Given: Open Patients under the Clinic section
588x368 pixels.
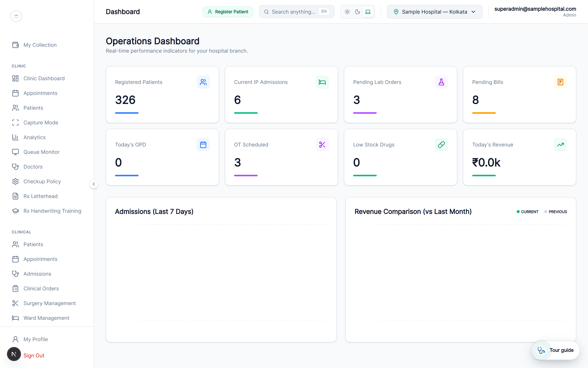Looking at the screenshot, I should coord(47,108).
